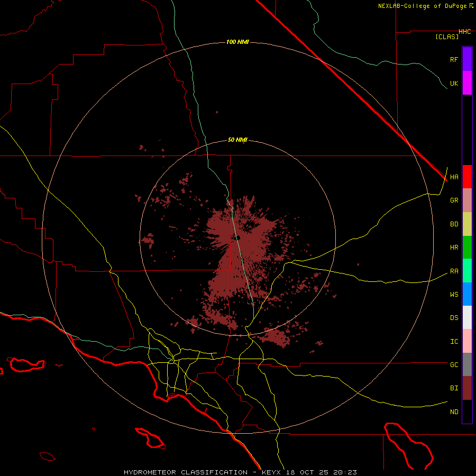
Task: Click the 'UK' legend label
Action: pos(454,83)
